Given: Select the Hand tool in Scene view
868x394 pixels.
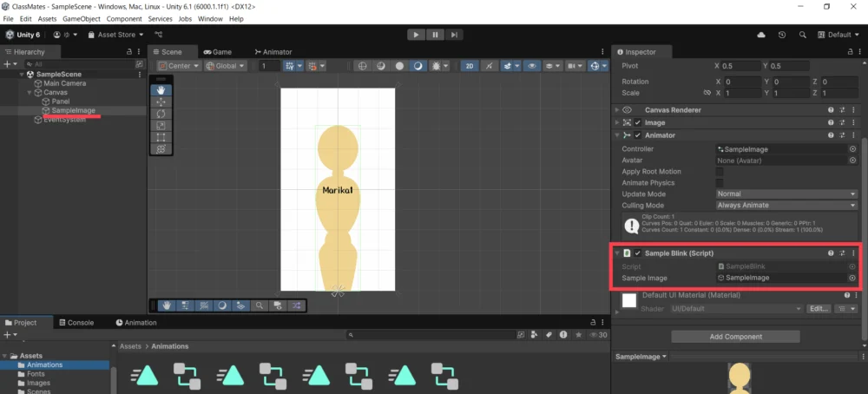Looking at the screenshot, I should [161, 90].
